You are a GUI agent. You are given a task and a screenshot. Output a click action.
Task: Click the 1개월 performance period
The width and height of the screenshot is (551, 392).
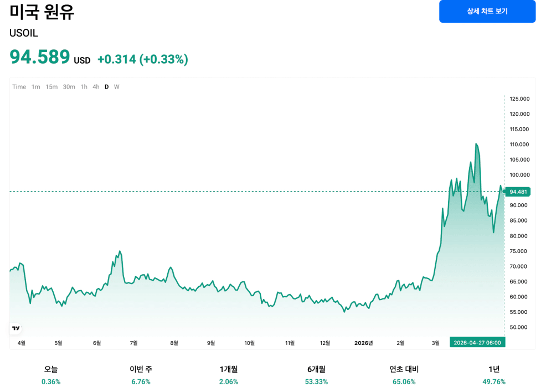pyautogui.click(x=229, y=375)
